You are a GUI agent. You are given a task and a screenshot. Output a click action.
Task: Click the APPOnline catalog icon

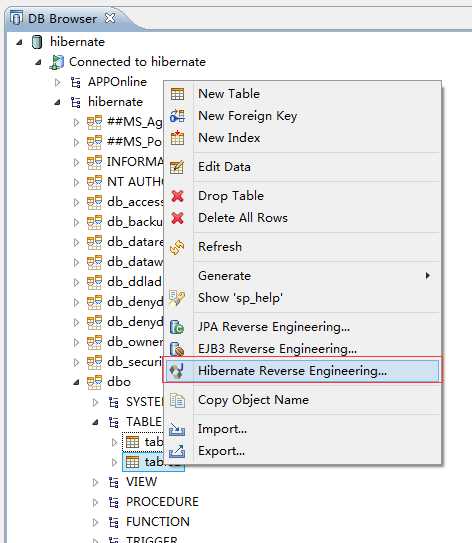[75, 82]
